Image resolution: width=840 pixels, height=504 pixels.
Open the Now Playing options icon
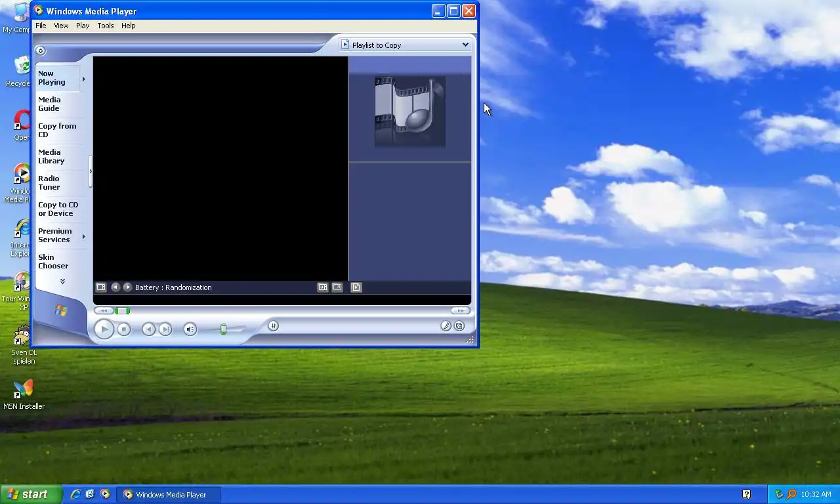pyautogui.click(x=101, y=287)
